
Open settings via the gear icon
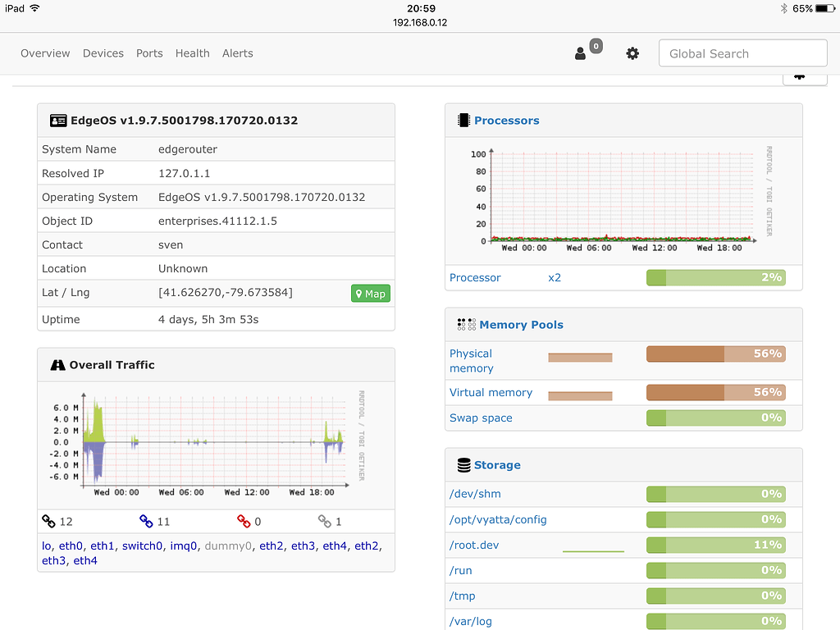tap(632, 53)
